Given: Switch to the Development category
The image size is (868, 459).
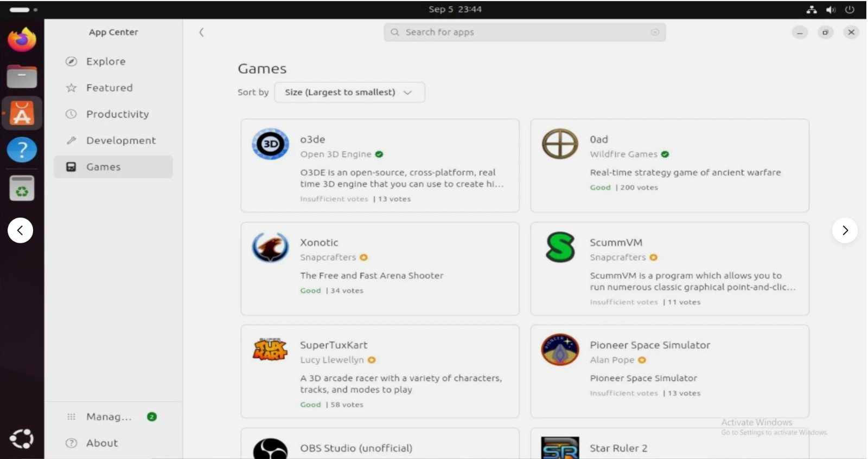Looking at the screenshot, I should [113, 140].
